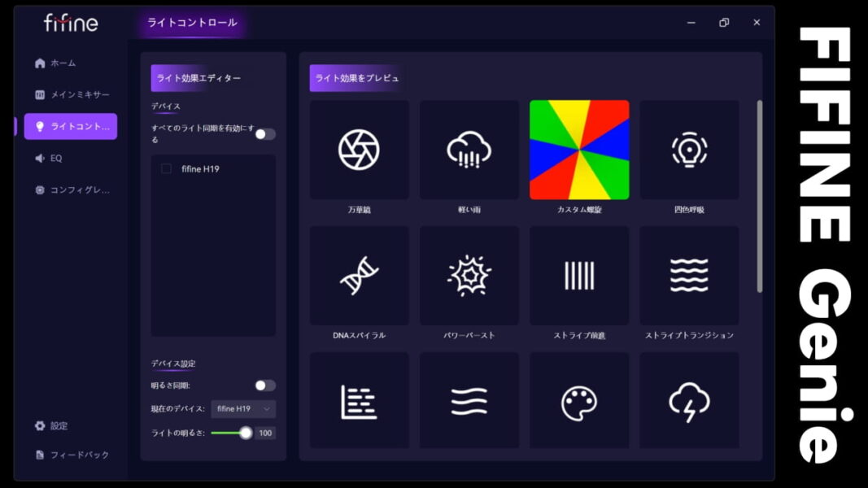Screen dimensions: 868x488
Task: Open メインミキサー main mixer page
Action: coord(70,94)
